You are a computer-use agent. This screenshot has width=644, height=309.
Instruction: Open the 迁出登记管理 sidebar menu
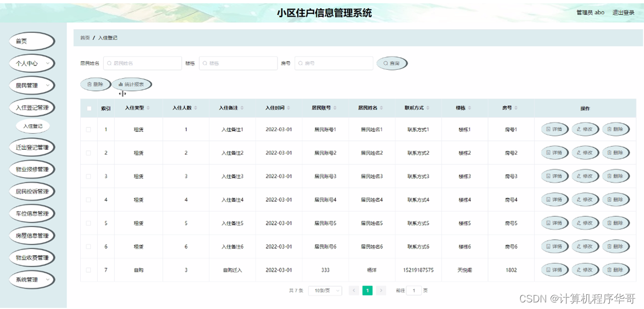[x=32, y=147]
